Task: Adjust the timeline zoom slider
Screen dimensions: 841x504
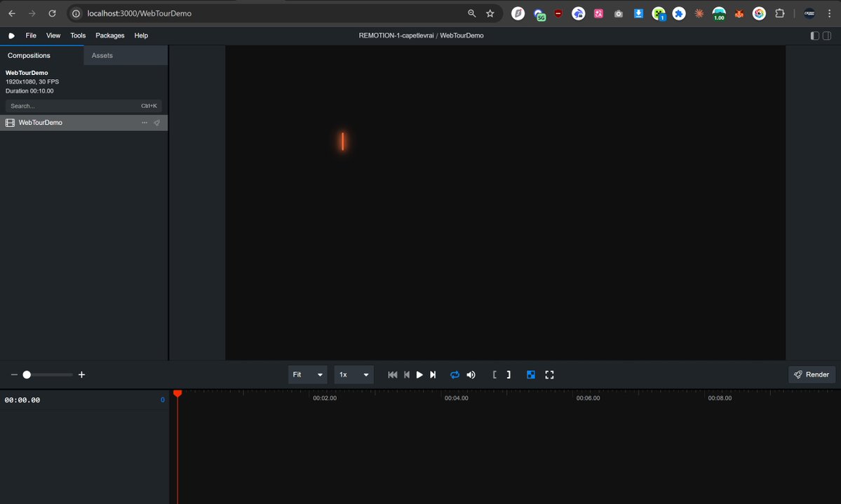Action: point(47,375)
